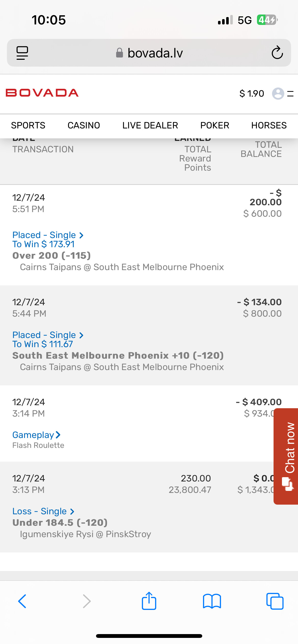Expand the Melbourne Phoenix +10 Placed - Single
This screenshot has height=644, width=298.
[48, 335]
